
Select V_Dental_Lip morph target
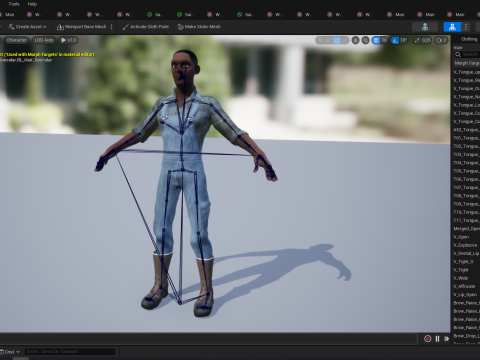click(466, 253)
